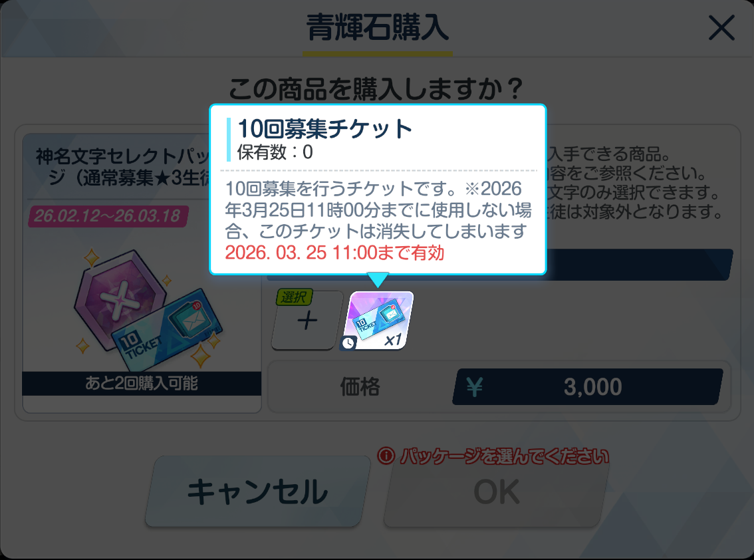Tap the キャンセル button
The width and height of the screenshot is (754, 560).
[258, 491]
